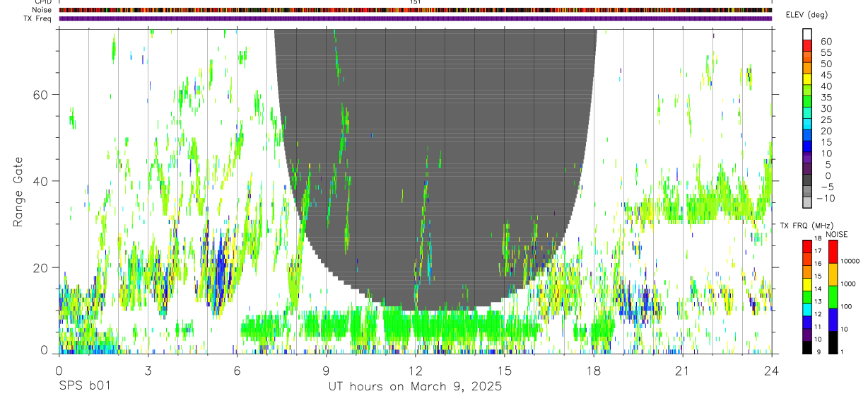Click the white top segment of ELEV color bar
The image size is (868, 401).
pos(807,34)
